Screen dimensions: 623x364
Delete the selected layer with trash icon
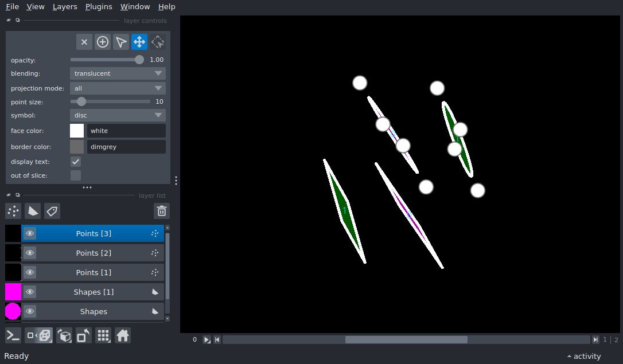coord(162,211)
